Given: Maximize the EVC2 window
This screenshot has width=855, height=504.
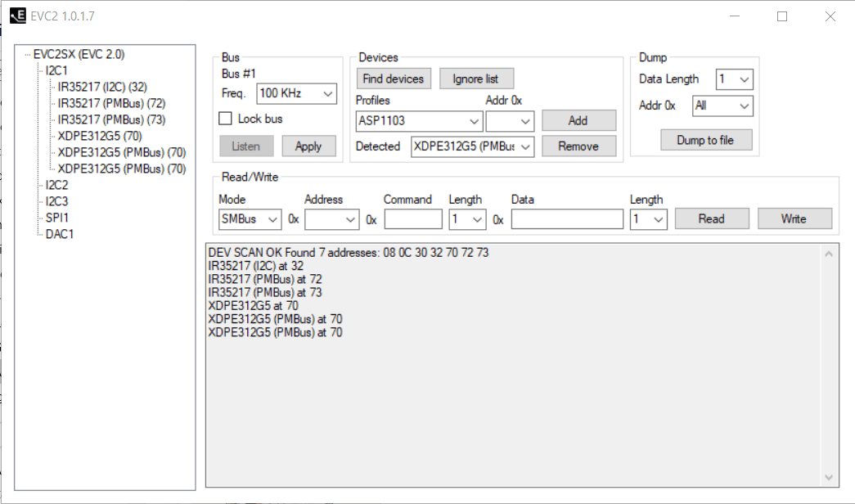Looking at the screenshot, I should click(x=782, y=16).
